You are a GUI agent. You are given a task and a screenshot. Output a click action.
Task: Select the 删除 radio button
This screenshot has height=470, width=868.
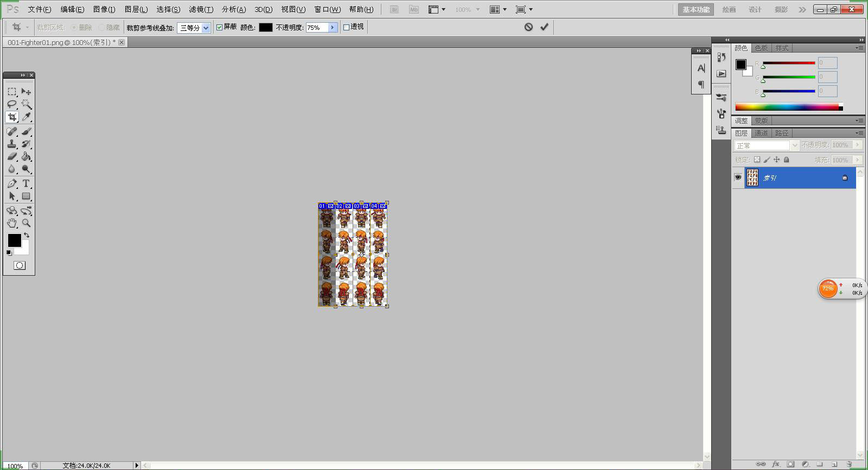pyautogui.click(x=74, y=27)
